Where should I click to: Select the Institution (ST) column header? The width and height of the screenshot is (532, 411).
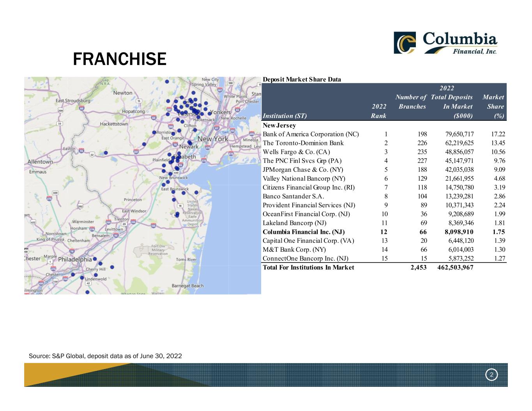pos(285,116)
